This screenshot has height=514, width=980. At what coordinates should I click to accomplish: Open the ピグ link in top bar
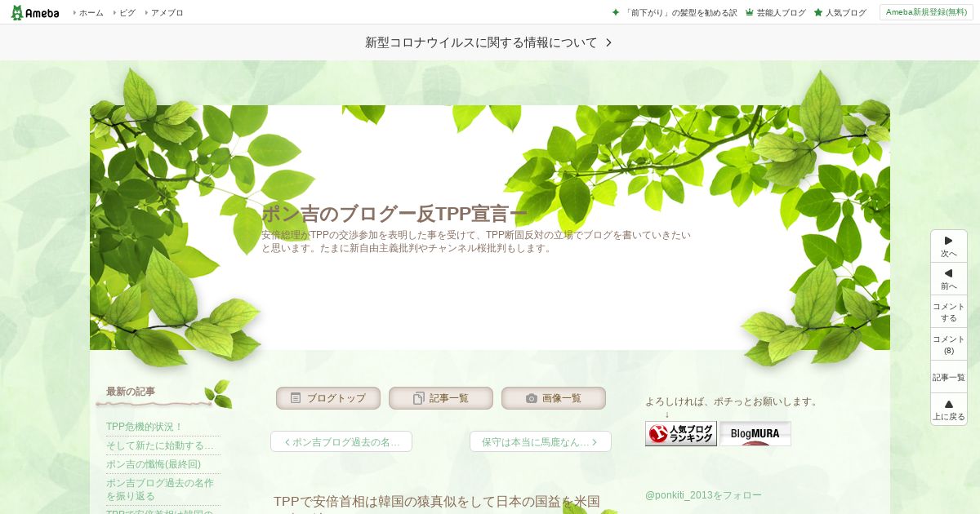pos(127,13)
